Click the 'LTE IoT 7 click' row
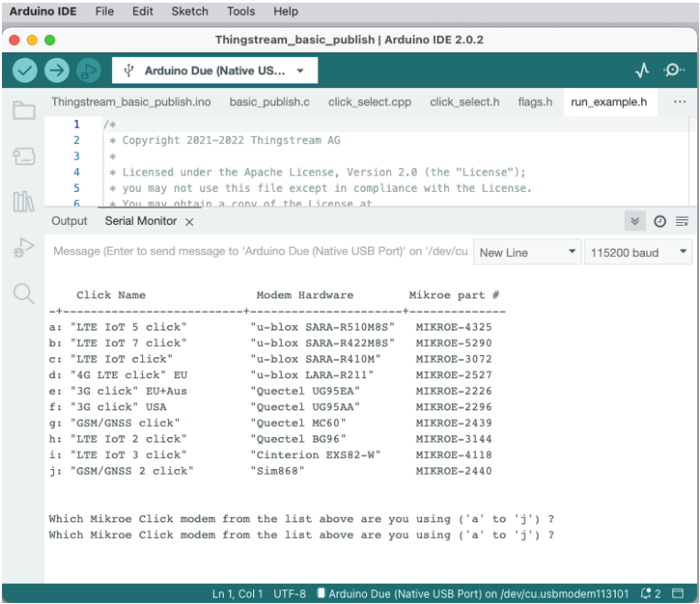This screenshot has height=604, width=700. tap(270, 343)
